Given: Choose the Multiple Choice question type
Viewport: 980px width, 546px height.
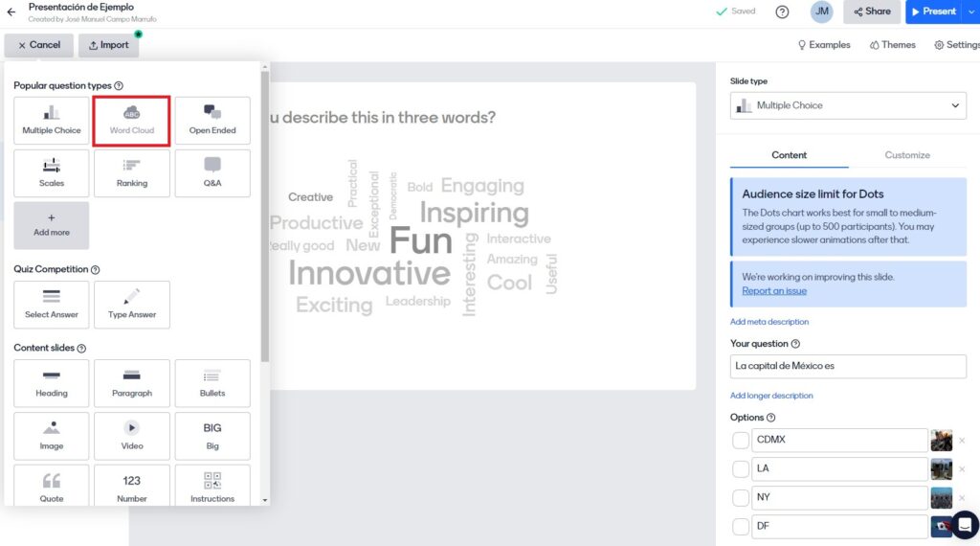Looking at the screenshot, I should [x=52, y=121].
